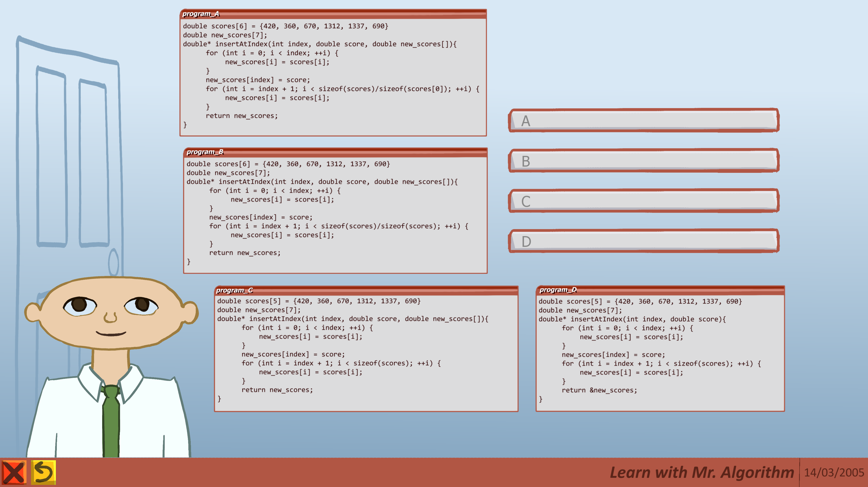
Task: Click the red X close icon
Action: (14, 472)
